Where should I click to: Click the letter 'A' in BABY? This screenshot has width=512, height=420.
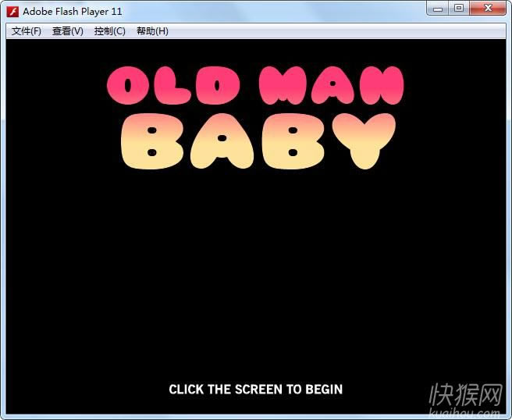click(x=222, y=142)
